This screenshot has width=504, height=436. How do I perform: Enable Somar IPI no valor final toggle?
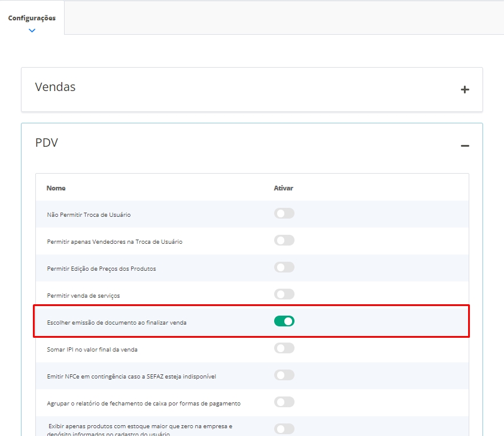point(284,348)
